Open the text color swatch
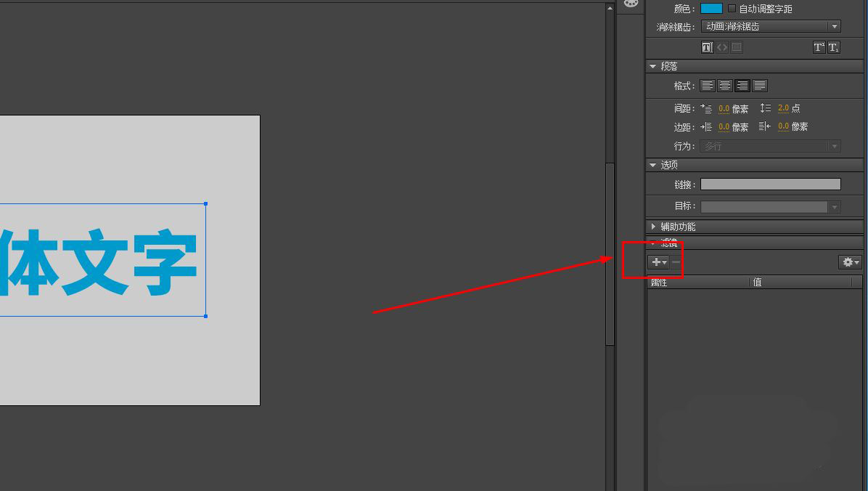Viewport: 868px width, 491px height. pyautogui.click(x=711, y=8)
